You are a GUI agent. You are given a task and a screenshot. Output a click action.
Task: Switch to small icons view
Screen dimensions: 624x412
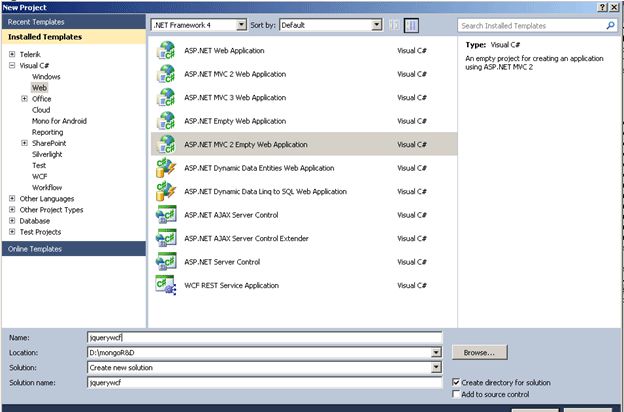pyautogui.click(x=394, y=25)
